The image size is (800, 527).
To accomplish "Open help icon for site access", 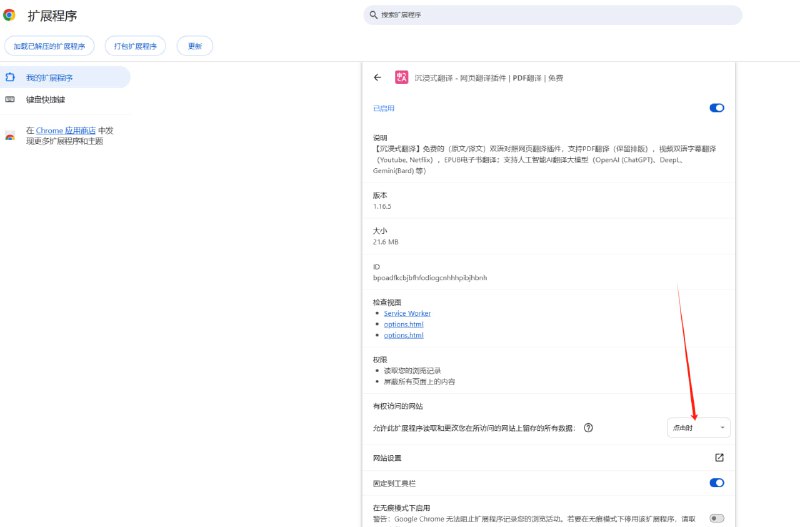I will pos(588,428).
